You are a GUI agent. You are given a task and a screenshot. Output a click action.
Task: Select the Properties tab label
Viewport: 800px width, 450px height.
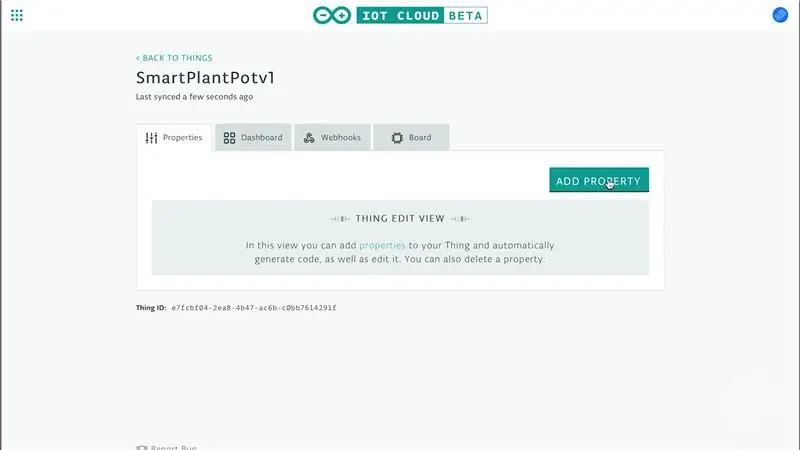(183, 138)
